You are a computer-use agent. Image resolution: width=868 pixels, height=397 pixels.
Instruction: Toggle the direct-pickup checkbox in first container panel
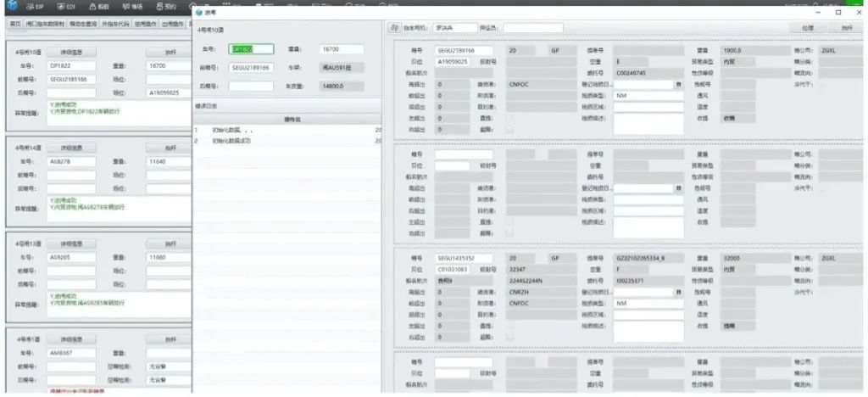coord(510,117)
